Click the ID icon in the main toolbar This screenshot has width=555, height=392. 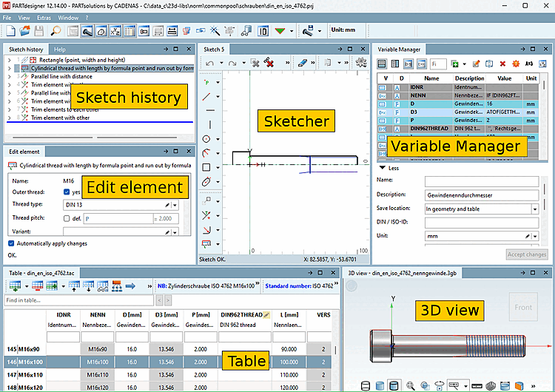[x=263, y=31]
